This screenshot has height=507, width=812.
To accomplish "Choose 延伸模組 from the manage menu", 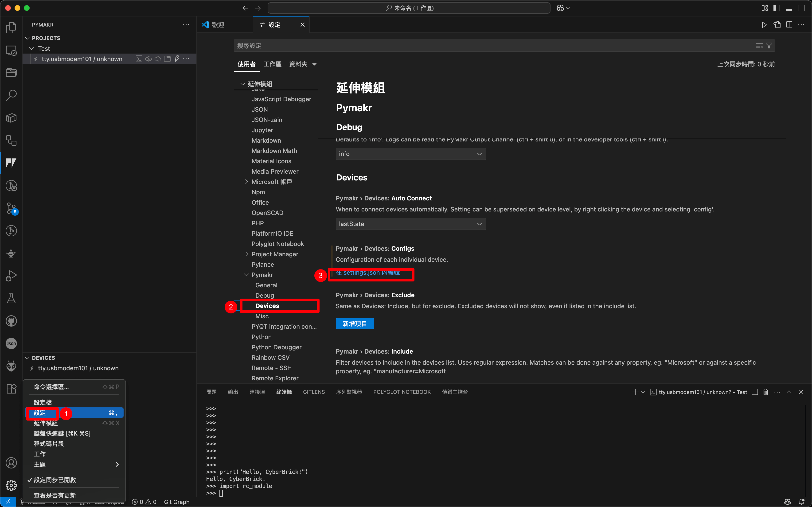I will [74, 423].
